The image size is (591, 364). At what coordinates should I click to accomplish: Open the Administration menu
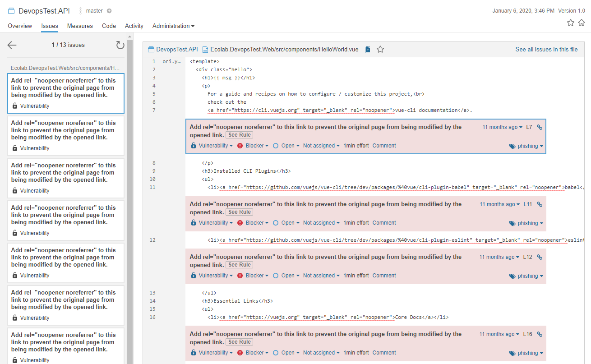[x=173, y=26]
